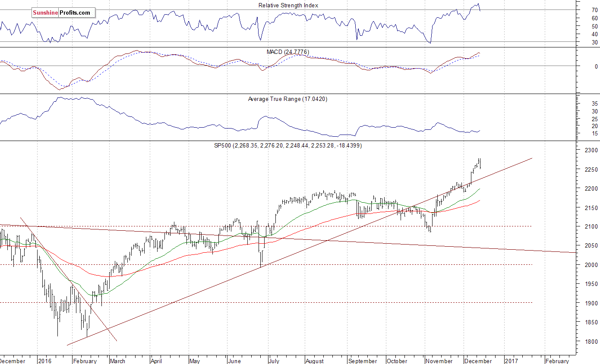Click the ATR axis value 15
This screenshot has height=364, width=600.
pos(594,133)
